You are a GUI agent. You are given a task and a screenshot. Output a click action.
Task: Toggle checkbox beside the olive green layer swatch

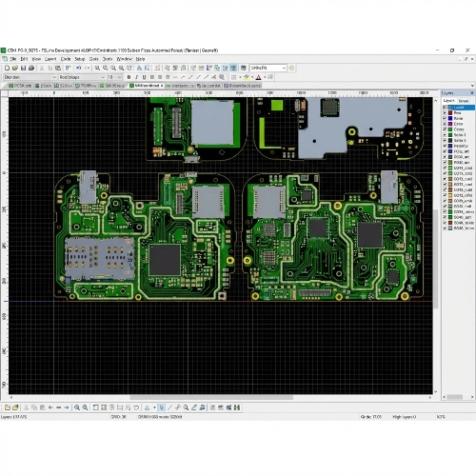[x=445, y=162]
